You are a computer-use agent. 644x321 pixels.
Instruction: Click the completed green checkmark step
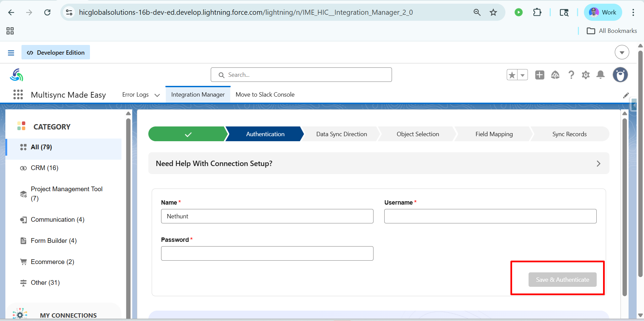coord(188,134)
